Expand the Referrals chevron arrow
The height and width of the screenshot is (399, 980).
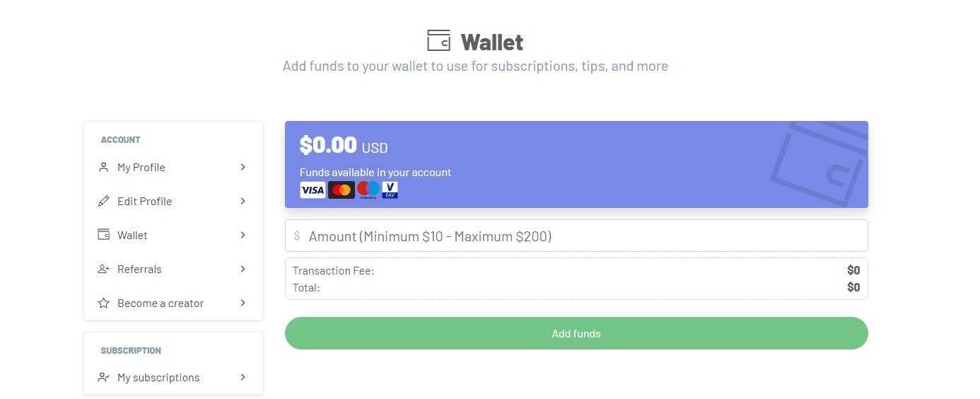243,269
